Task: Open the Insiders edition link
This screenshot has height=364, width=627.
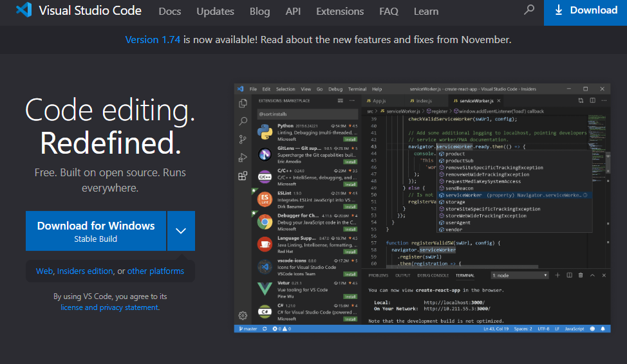Action: tap(85, 271)
